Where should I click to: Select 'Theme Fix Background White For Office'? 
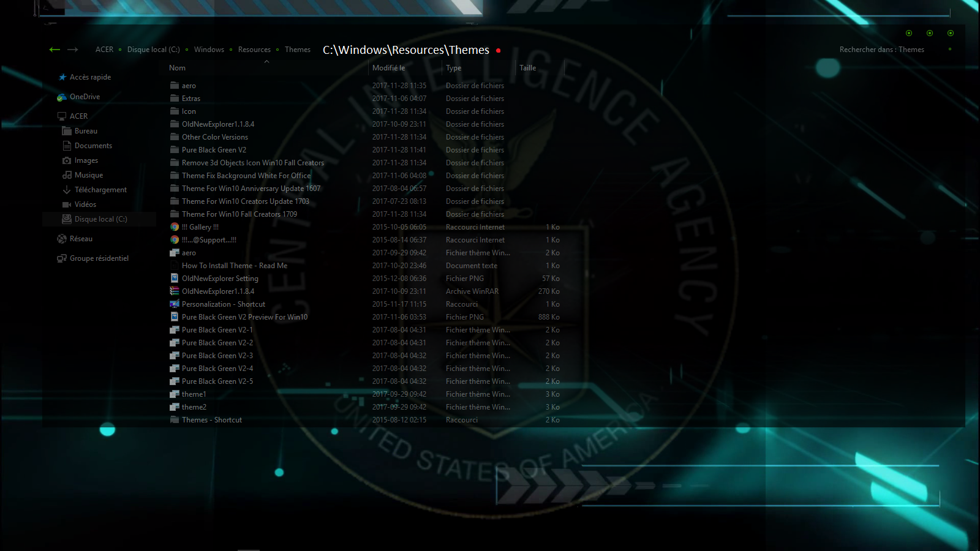246,176
